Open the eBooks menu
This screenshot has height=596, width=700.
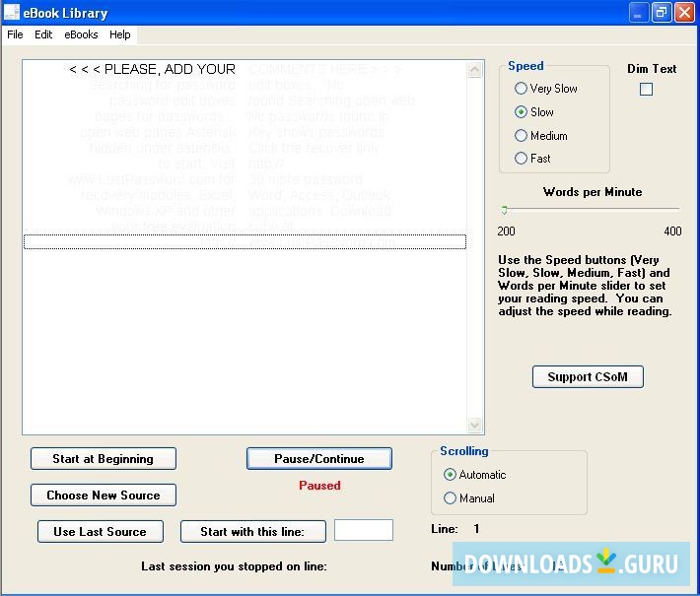(81, 34)
